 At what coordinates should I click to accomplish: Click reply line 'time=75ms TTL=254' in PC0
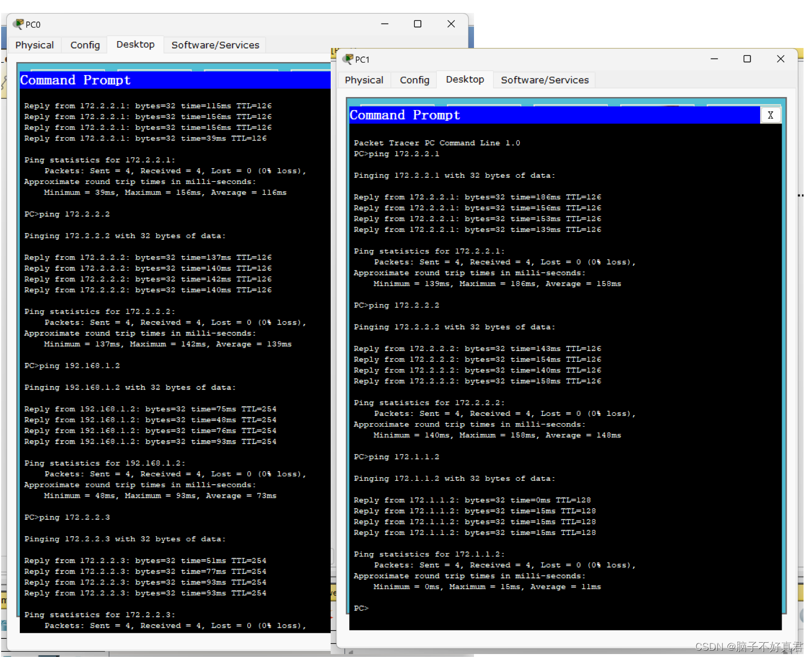tap(150, 409)
